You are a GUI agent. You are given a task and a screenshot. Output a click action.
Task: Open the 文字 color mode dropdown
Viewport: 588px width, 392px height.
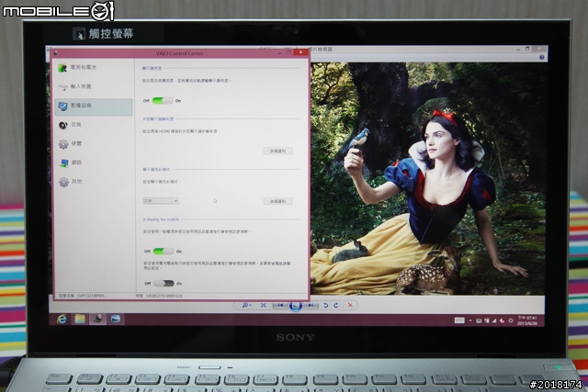click(x=161, y=201)
